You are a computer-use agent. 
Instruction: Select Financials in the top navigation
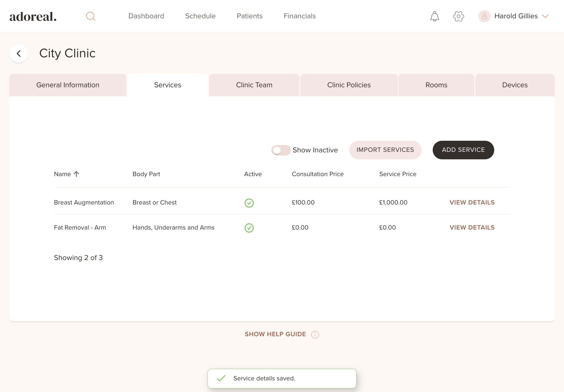300,16
